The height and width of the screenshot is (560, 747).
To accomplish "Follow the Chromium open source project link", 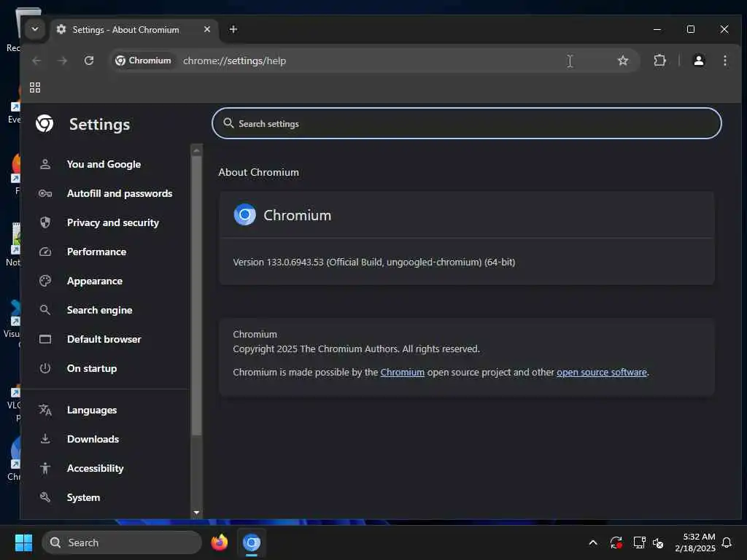I will pyautogui.click(x=402, y=373).
